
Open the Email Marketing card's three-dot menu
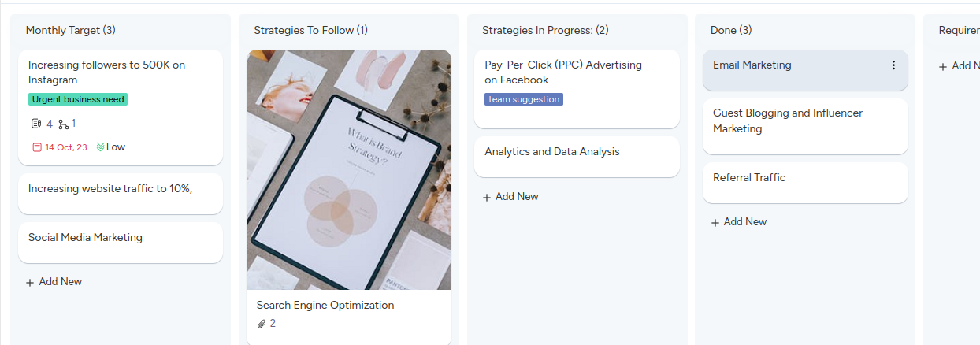tap(893, 65)
